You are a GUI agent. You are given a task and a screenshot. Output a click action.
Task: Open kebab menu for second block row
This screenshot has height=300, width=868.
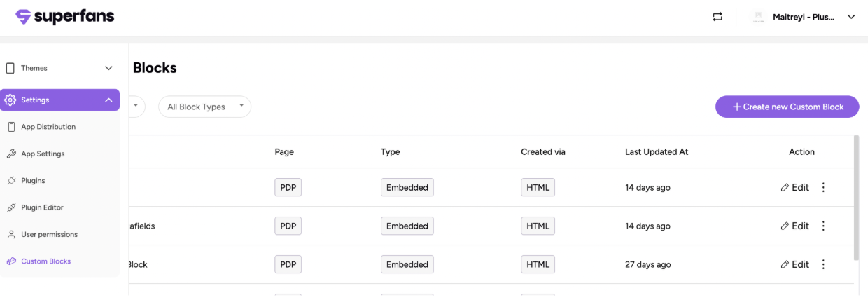pos(823,226)
